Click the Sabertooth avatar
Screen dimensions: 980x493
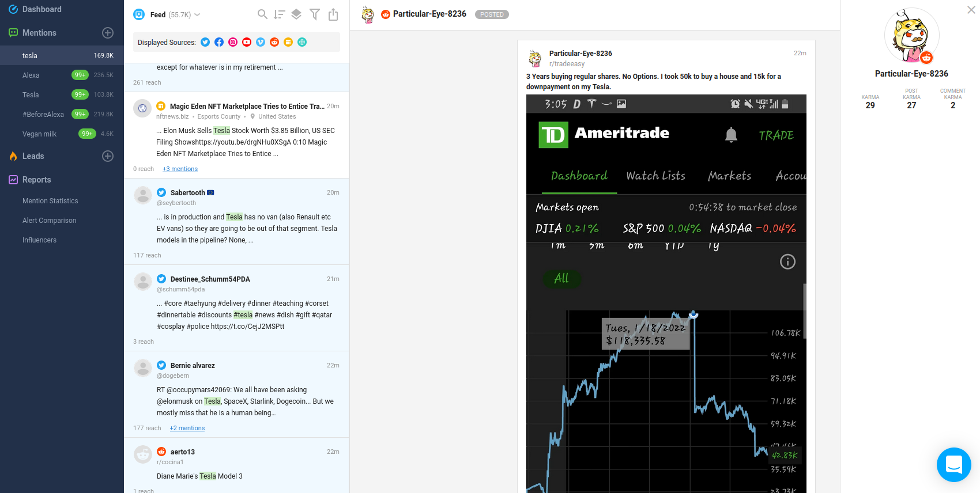142,195
